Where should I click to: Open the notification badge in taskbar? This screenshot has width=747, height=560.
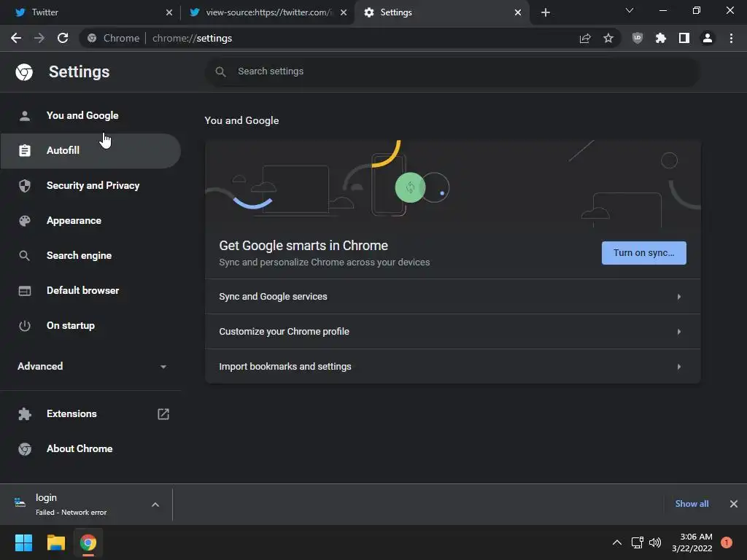(727, 542)
